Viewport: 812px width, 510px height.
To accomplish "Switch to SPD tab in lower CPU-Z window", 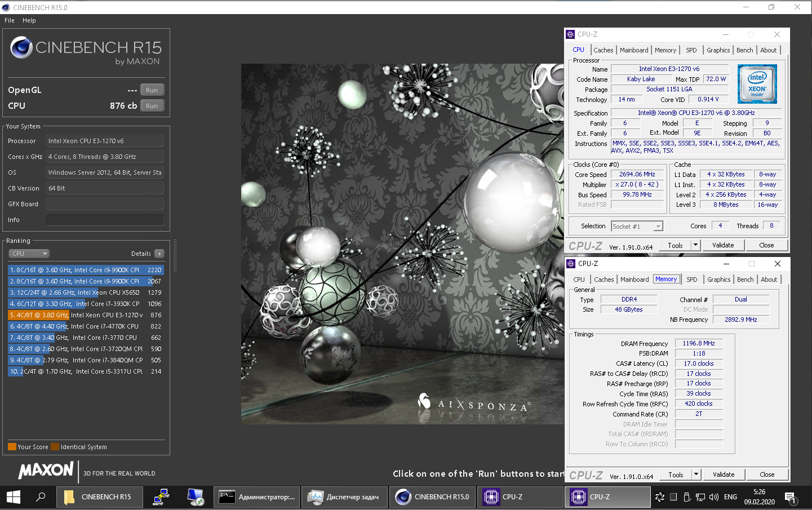I will click(x=692, y=280).
